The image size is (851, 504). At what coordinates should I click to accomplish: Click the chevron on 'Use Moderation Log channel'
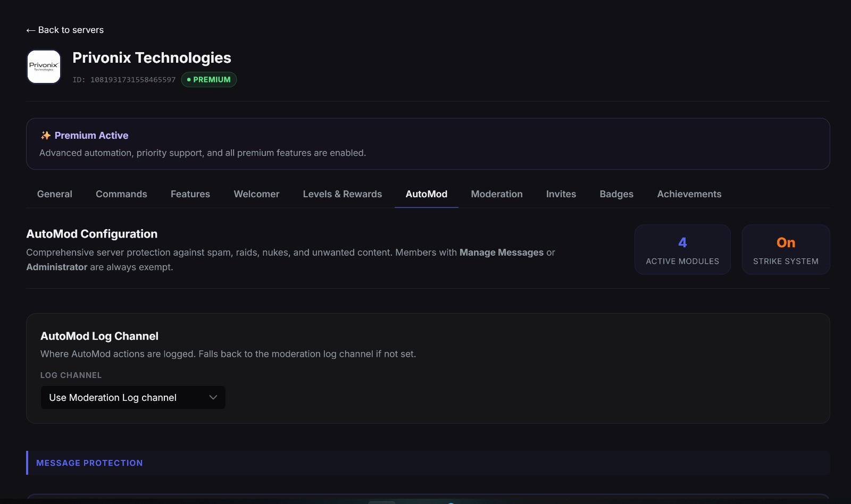pyautogui.click(x=213, y=397)
